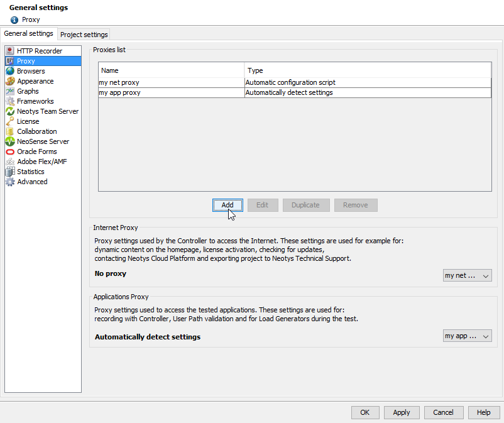The height and width of the screenshot is (423, 504).
Task: Click the Advanced gear icon
Action: point(10,182)
